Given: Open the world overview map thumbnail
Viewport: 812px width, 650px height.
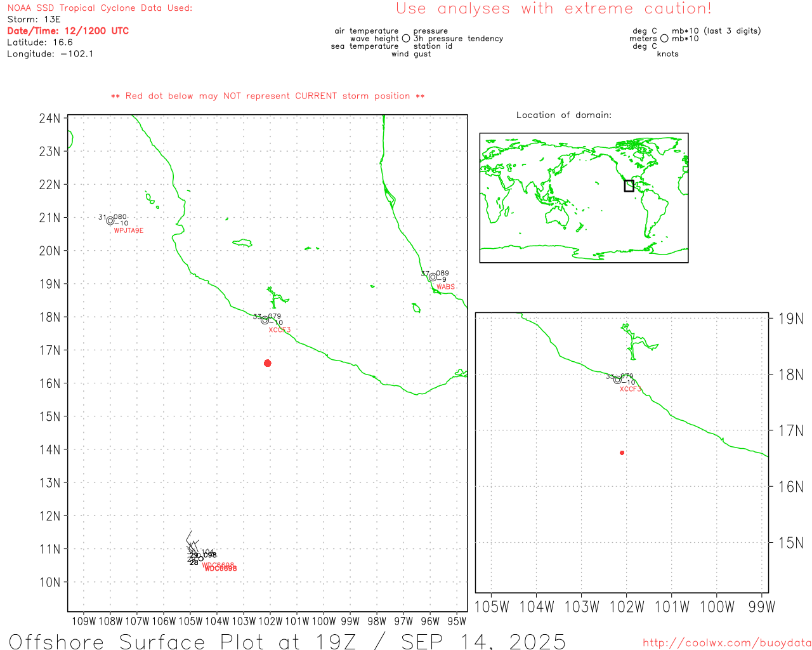Looking at the screenshot, I should [x=584, y=197].
